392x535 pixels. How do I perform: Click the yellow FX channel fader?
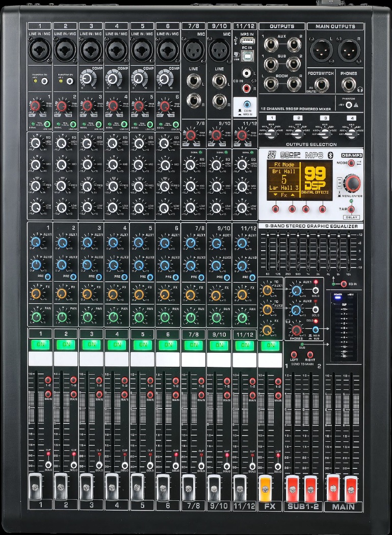(x=266, y=486)
